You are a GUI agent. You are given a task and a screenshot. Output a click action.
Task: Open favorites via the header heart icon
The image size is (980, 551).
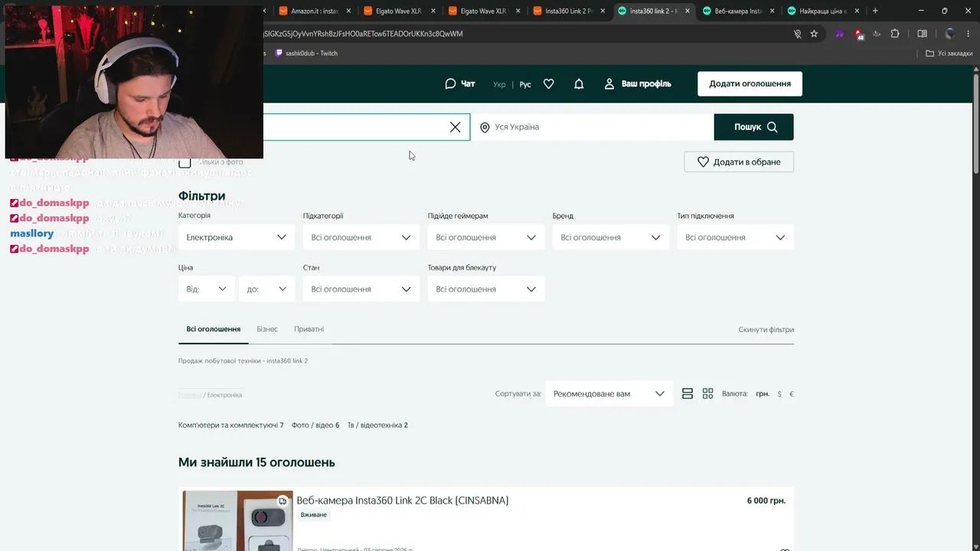pos(548,83)
